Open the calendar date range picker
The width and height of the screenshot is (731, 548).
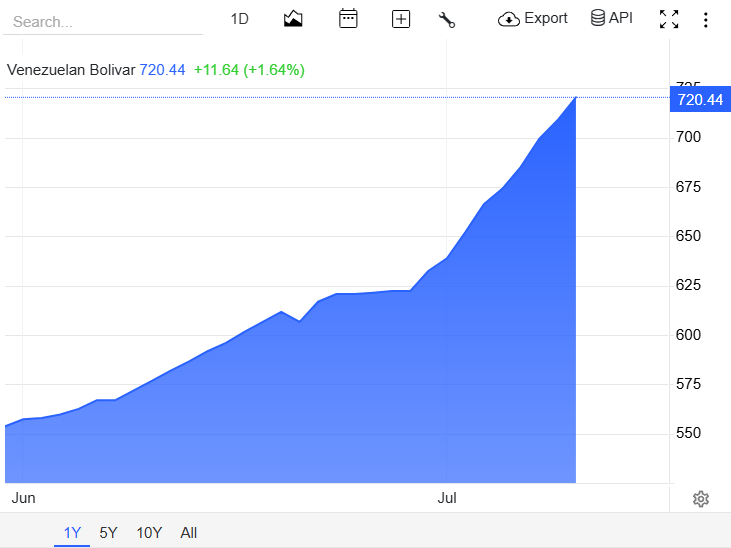348,19
